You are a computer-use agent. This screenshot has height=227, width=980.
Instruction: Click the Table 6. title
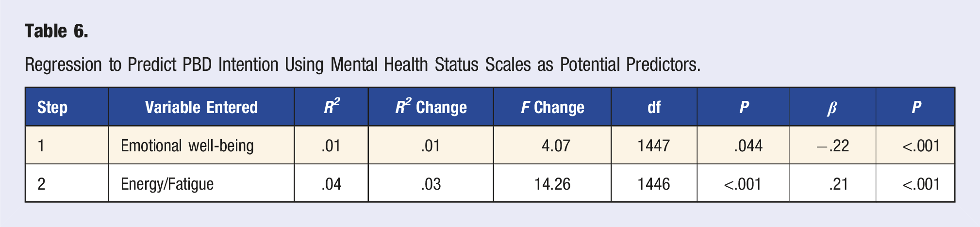click(x=56, y=31)
